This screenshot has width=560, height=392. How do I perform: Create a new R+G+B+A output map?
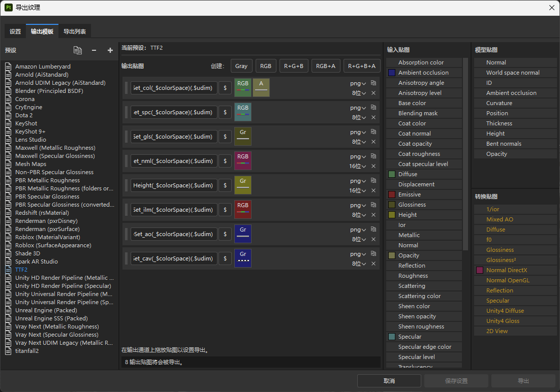click(362, 66)
